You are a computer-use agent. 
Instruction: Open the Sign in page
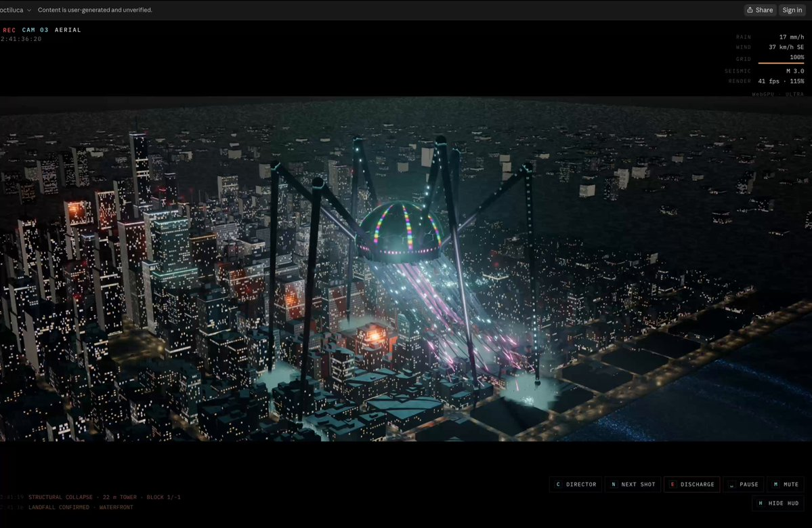pos(792,10)
